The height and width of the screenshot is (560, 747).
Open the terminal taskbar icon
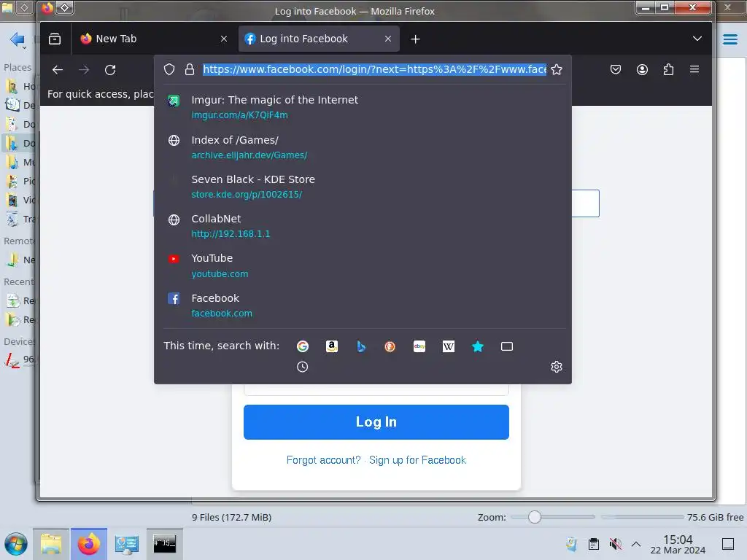[164, 544]
